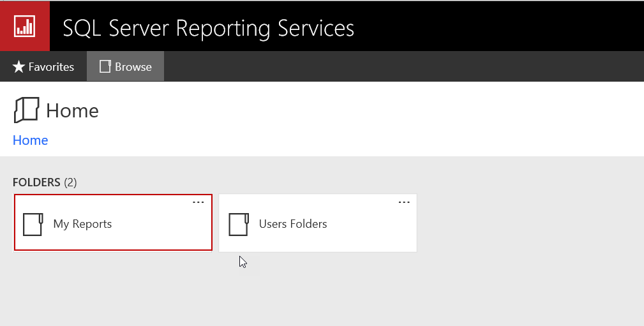This screenshot has width=644, height=326.
Task: Click the Home page heading text
Action: point(73,111)
